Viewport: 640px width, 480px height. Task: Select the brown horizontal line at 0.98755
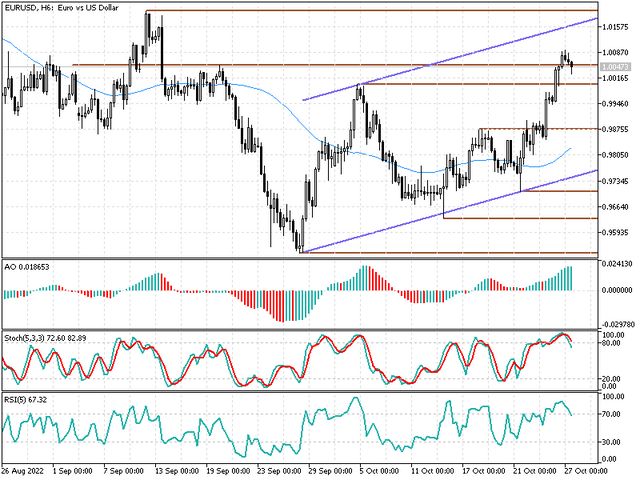pos(538,129)
